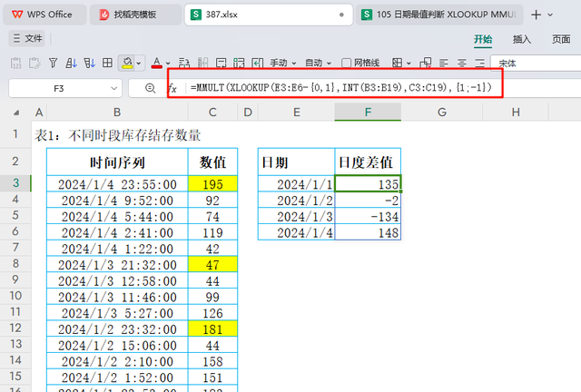
Task: Click the zoom magnifier icon by formula bar
Action: pyautogui.click(x=150, y=88)
